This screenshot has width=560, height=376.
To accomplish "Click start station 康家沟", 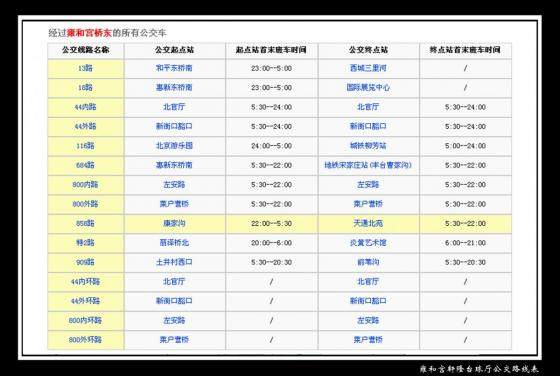I will click(174, 223).
